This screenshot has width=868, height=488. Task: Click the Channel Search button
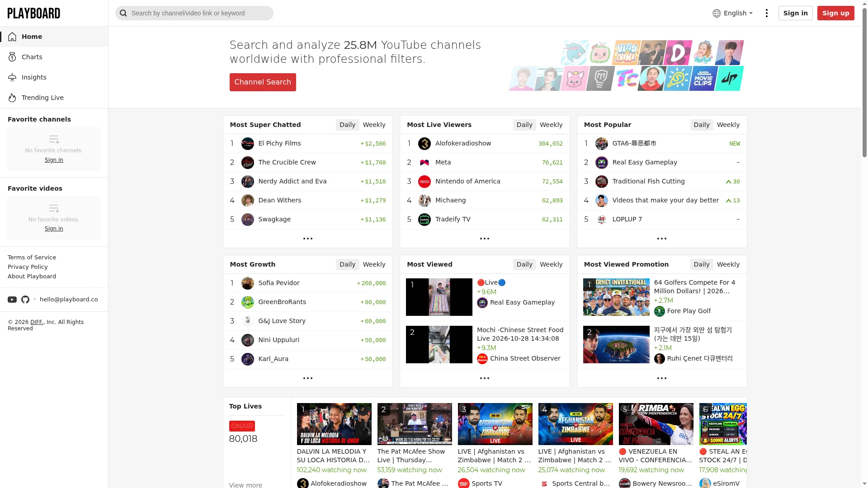click(x=263, y=82)
